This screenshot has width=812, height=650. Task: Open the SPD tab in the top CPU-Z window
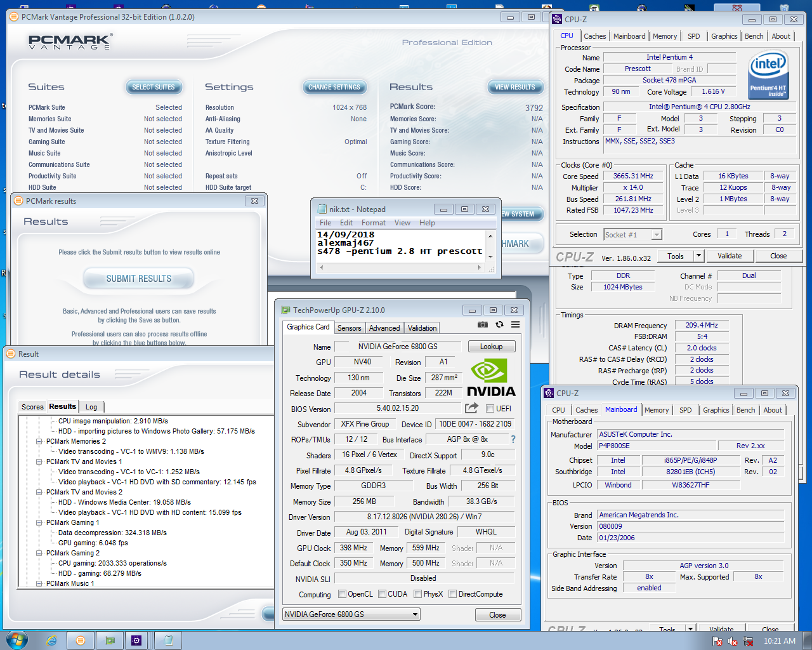[694, 36]
